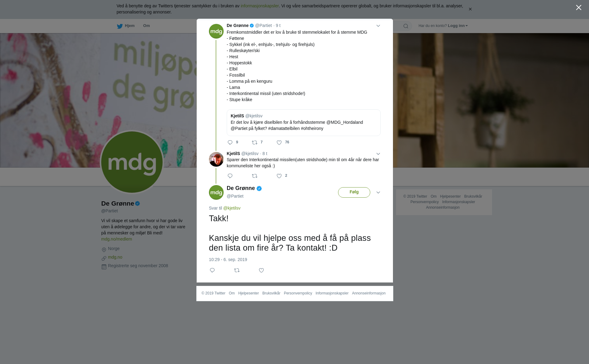The image size is (589, 364).
Task: Like KjetilS's reply with 2 likes
Action: 279,176
